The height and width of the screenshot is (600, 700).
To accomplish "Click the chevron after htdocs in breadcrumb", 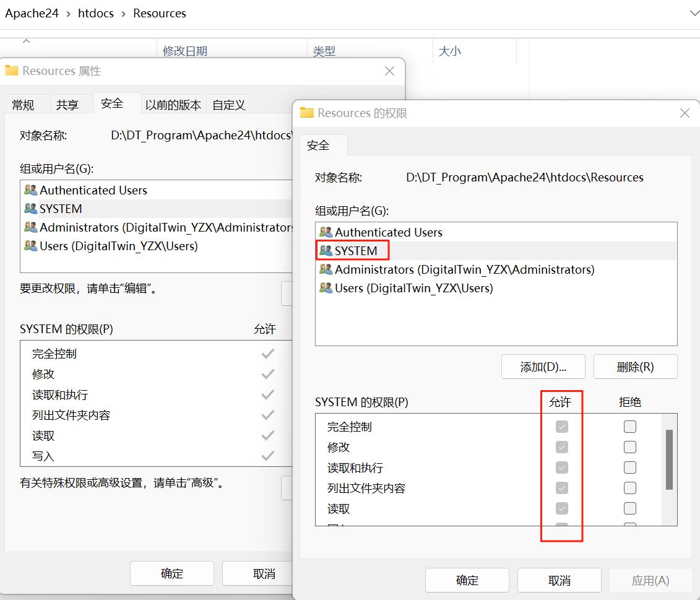I will tap(124, 13).
